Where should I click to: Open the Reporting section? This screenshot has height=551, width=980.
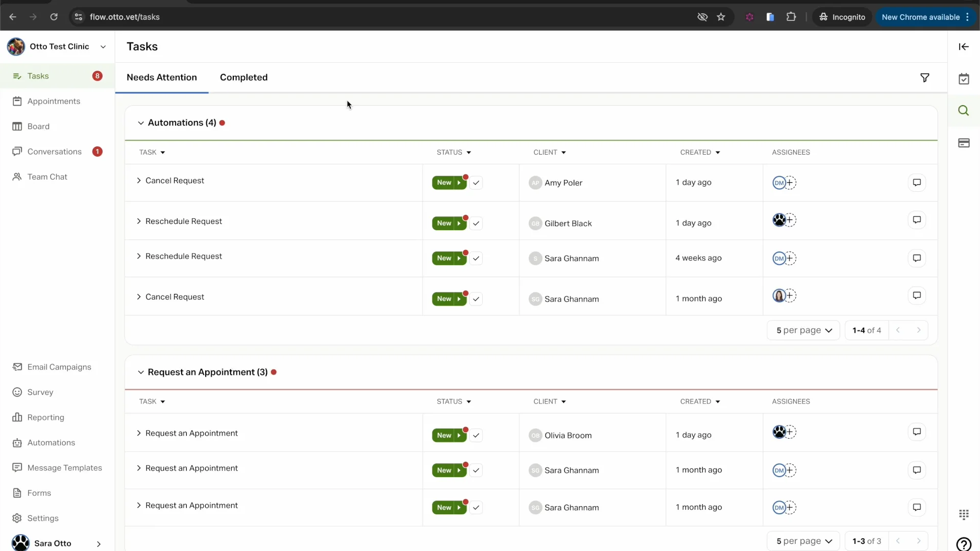tap(45, 417)
